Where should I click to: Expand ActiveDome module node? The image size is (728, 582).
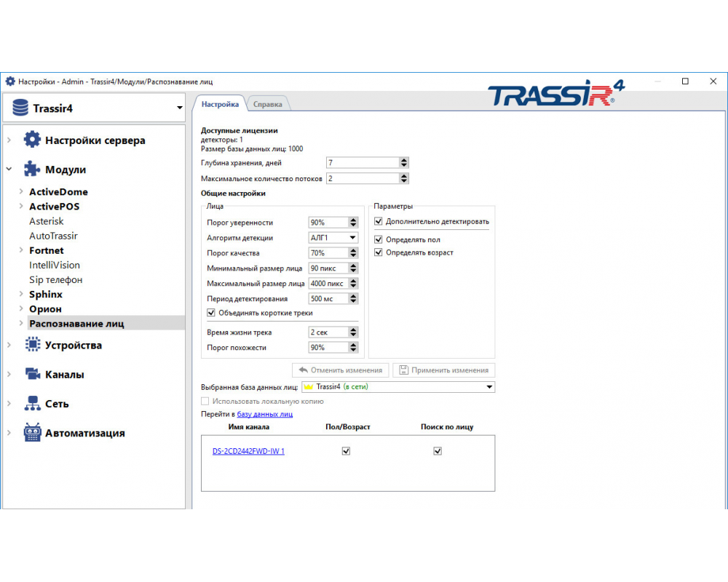coord(21,191)
